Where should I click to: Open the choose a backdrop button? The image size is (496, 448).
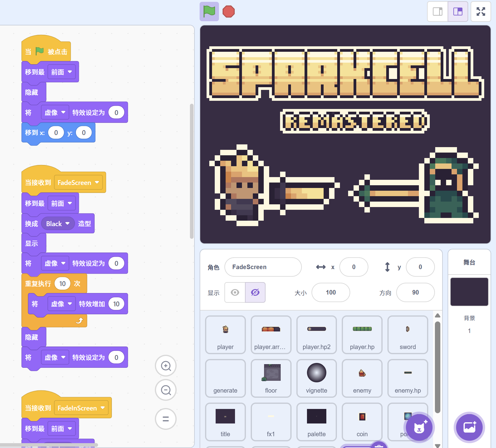pos(469,427)
